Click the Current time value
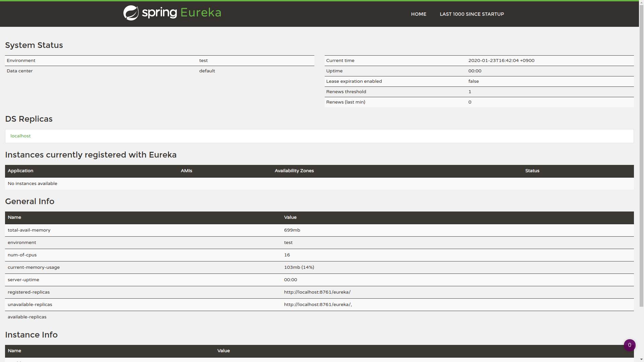 [x=501, y=60]
